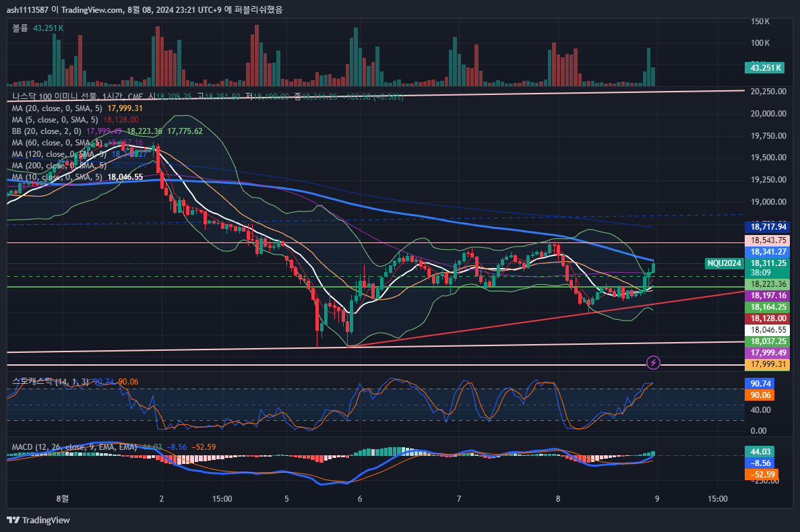Select MA (20, close, 0, SMA, 5) legend
Image resolution: width=800 pixels, height=532 pixels.
pos(58,108)
